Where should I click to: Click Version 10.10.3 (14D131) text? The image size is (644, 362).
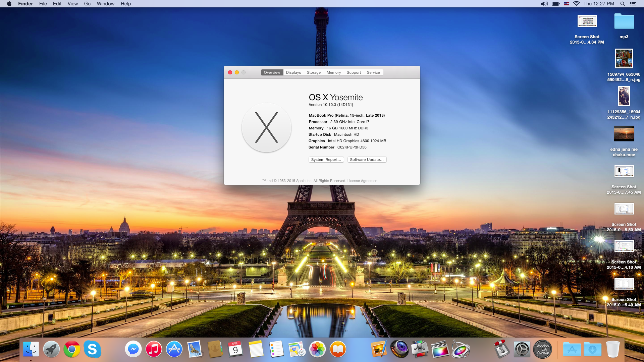point(331,105)
